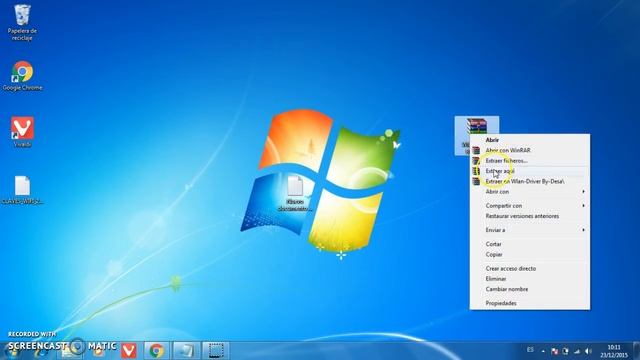Click the power status tray icon

pos(565,351)
